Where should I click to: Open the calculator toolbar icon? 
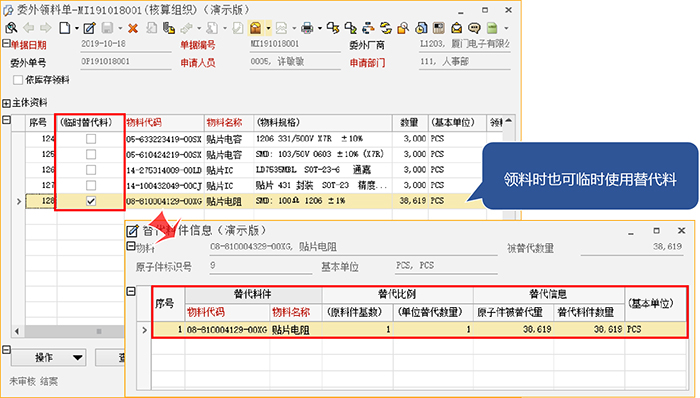(439, 28)
